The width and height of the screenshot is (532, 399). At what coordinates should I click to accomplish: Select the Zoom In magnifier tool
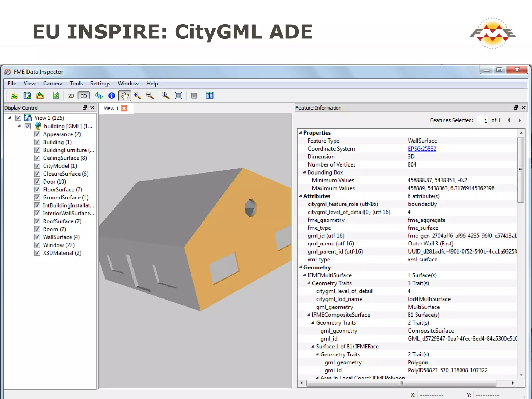pyautogui.click(x=137, y=96)
